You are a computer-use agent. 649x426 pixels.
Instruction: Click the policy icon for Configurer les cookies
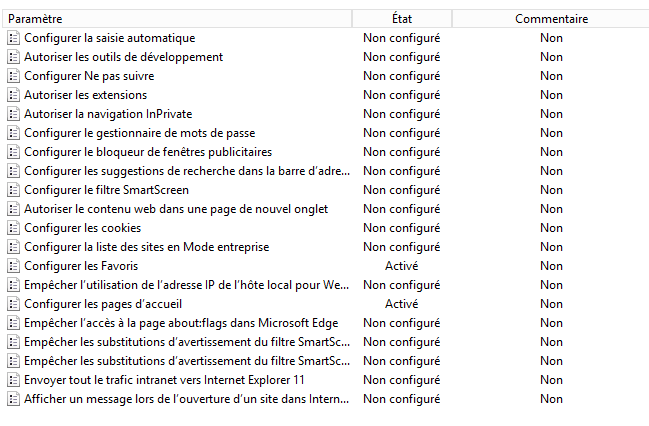click(x=14, y=228)
